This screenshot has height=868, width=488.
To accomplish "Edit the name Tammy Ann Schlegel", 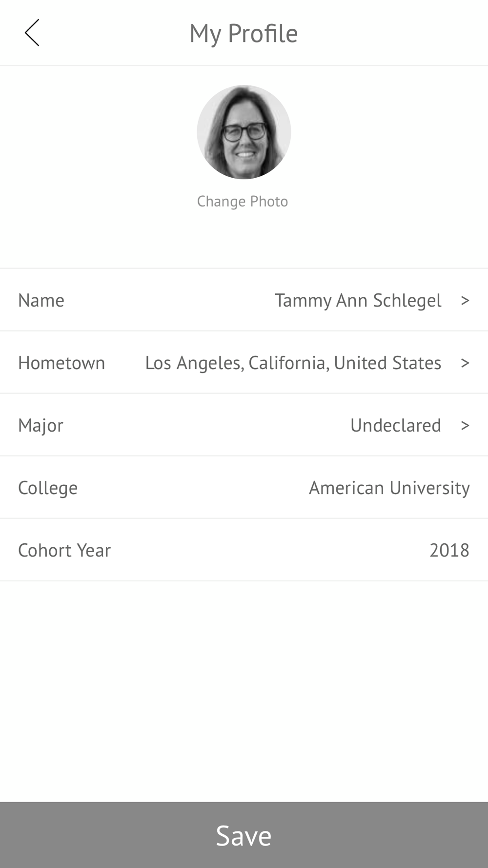I will [358, 300].
